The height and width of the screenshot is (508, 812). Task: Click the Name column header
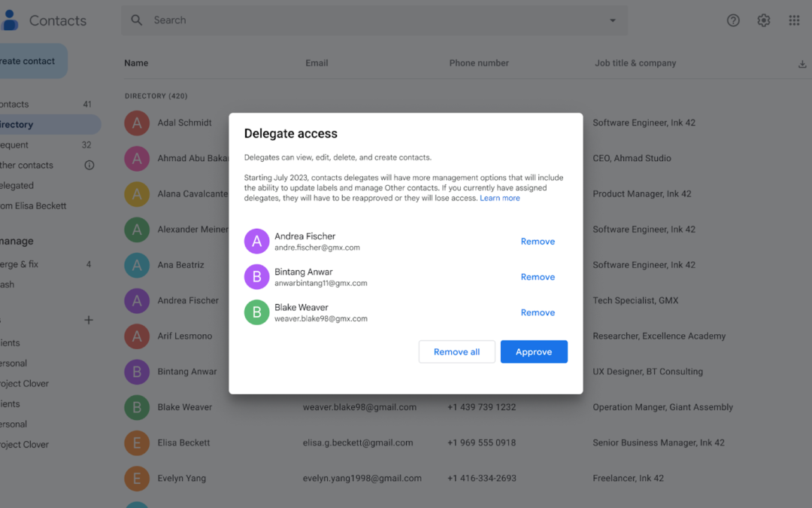point(136,62)
